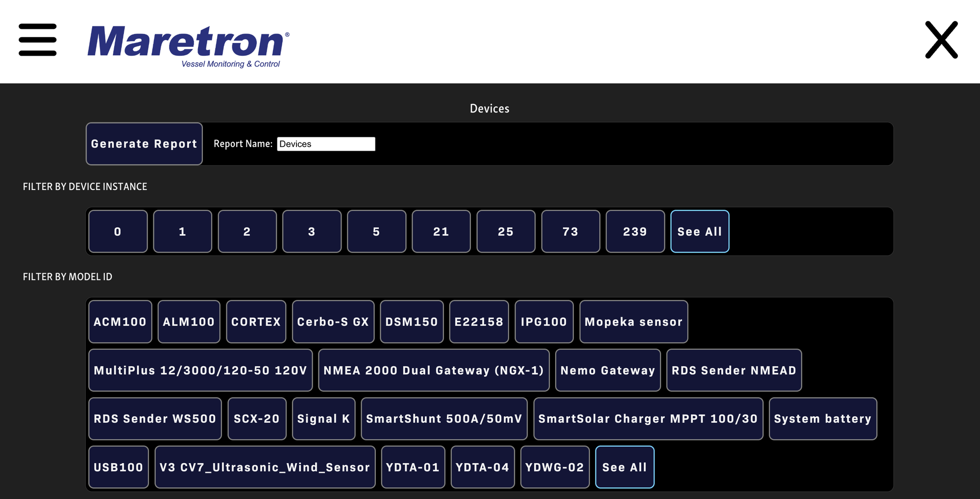Open the hamburger navigation menu
The height and width of the screenshot is (499, 980).
coord(38,40)
